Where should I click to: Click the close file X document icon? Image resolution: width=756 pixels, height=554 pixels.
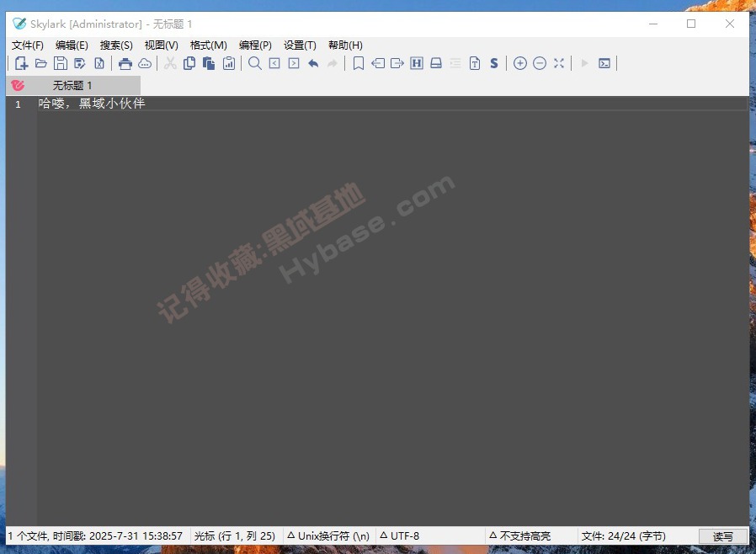(98, 63)
